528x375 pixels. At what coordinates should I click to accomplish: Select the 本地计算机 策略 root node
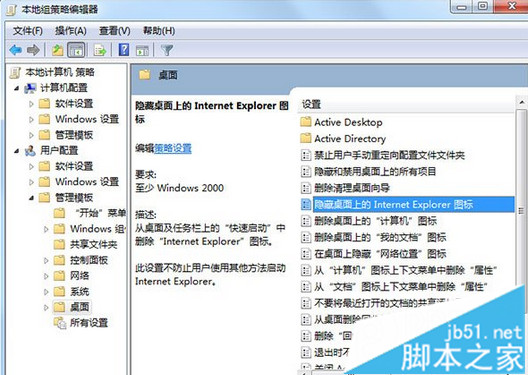pos(60,72)
